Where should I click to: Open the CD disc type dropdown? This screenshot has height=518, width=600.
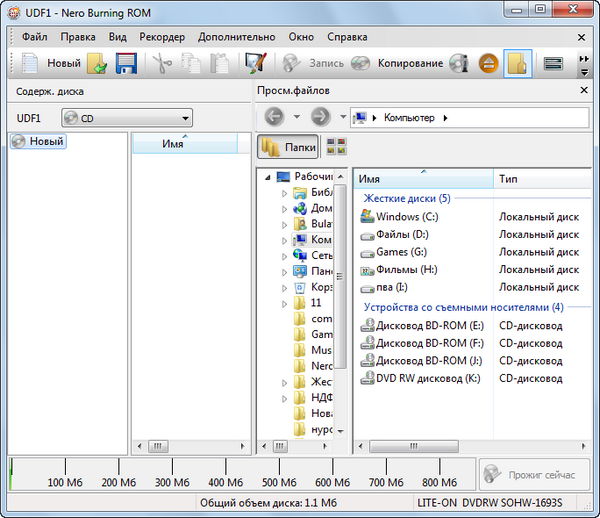tap(126, 118)
